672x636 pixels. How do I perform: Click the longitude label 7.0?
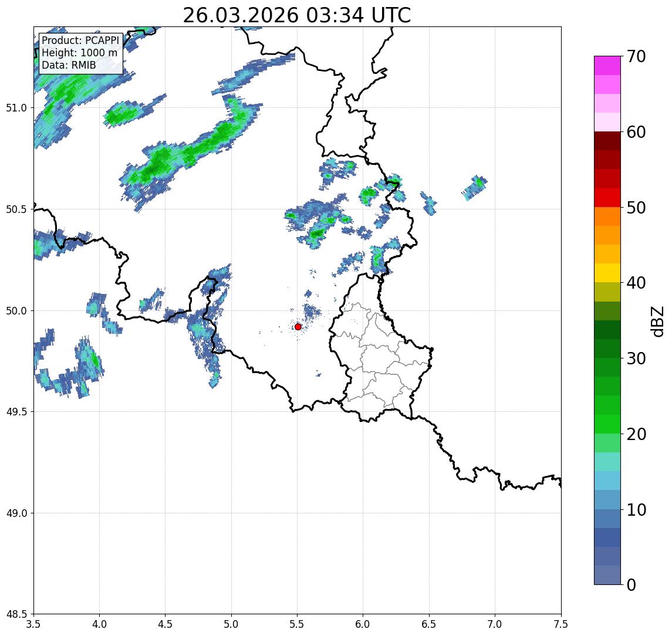tap(495, 624)
